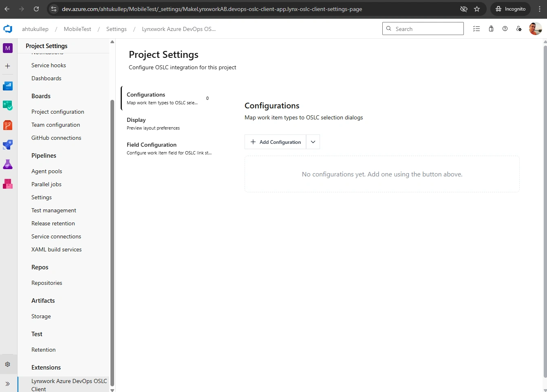Open the Boards hub icon in the sidebar
Viewport: 547px width, 392px height.
click(8, 86)
